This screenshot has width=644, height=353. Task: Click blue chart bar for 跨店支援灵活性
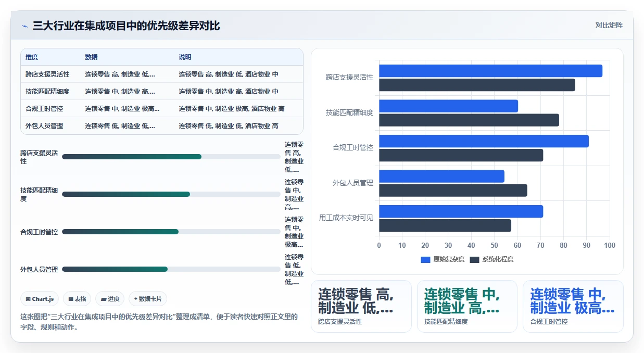coord(490,71)
